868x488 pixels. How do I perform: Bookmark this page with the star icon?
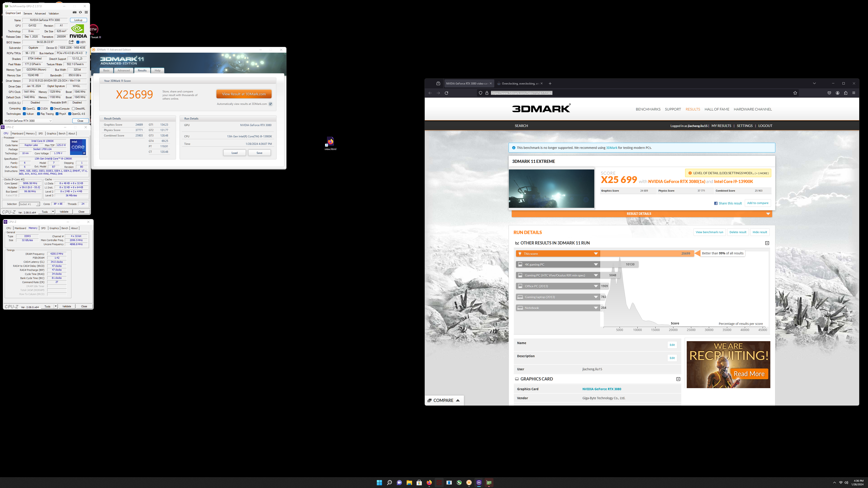(x=795, y=93)
